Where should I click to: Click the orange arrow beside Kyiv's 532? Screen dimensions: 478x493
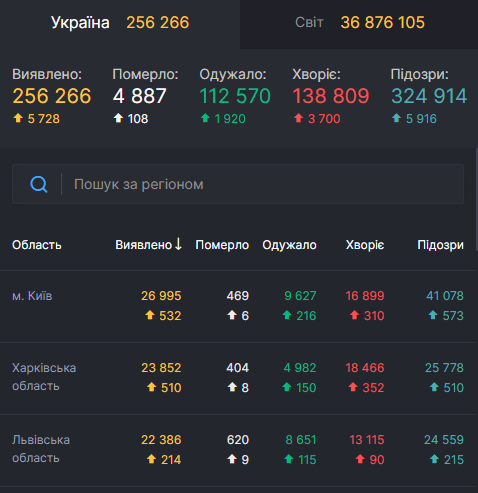[150, 315]
